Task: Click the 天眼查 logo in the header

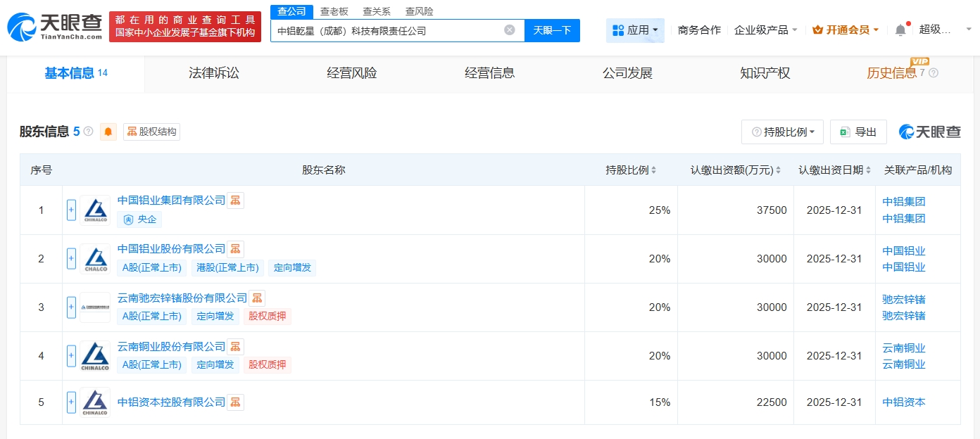Action: (x=55, y=27)
